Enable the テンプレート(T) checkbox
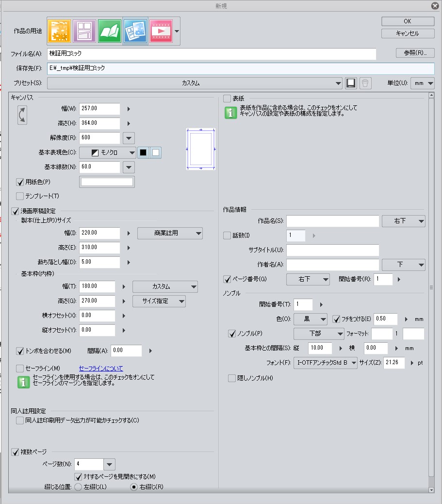Viewport: 442px width, 504px height. [20, 196]
